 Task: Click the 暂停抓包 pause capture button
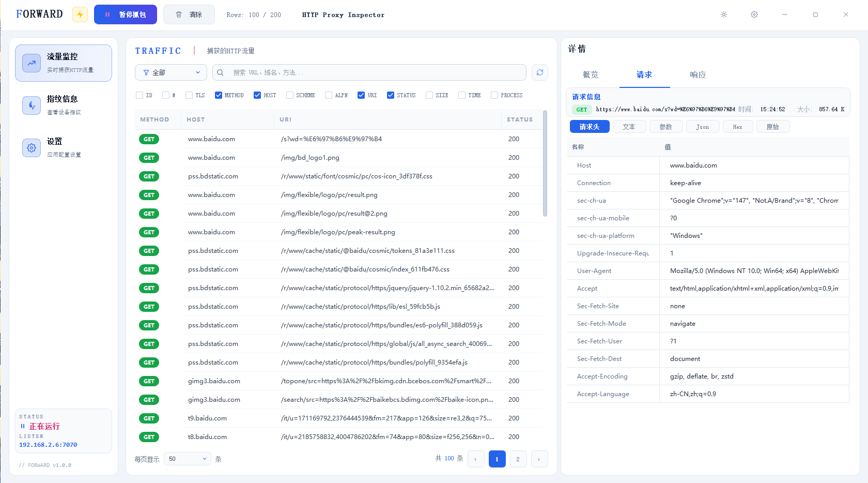click(x=126, y=14)
